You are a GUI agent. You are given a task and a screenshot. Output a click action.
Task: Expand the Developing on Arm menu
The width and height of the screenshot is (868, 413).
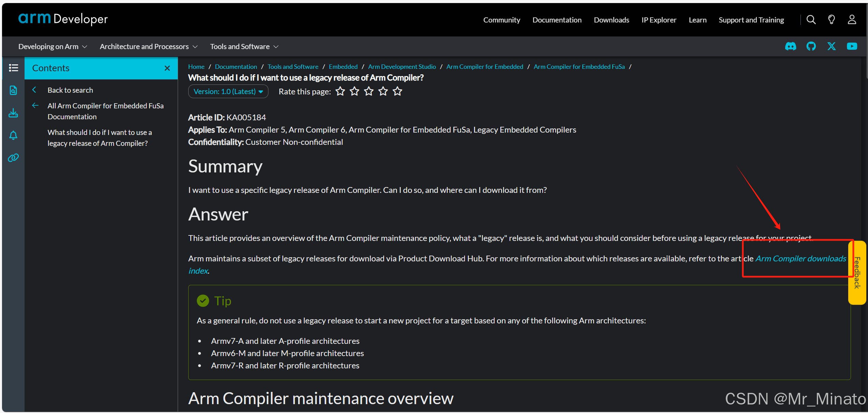pos(53,46)
